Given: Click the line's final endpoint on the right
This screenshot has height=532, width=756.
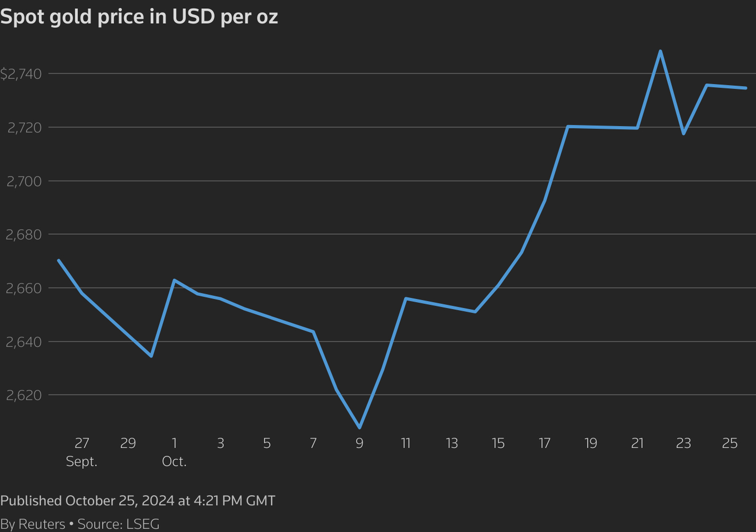Looking at the screenshot, I should point(745,88).
